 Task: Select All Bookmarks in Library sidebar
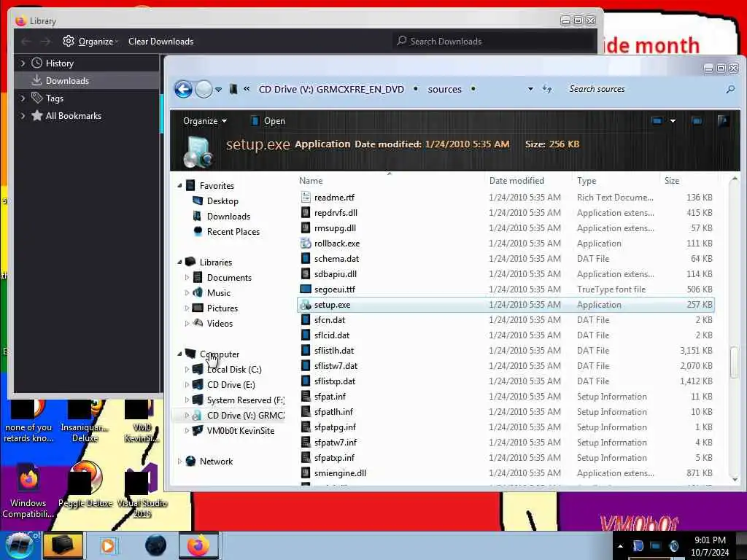(x=74, y=116)
